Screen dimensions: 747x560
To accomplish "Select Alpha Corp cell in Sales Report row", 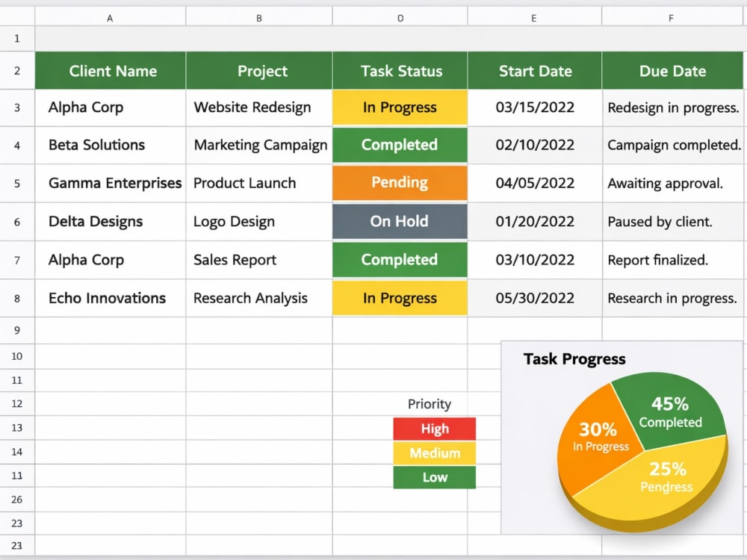I will (x=110, y=260).
